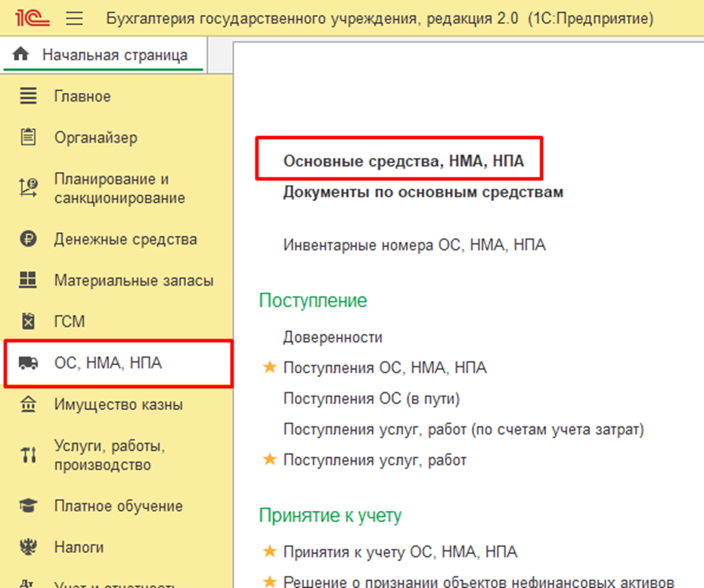Click the Материальные запасы grid icon
704x588 pixels.
28,280
